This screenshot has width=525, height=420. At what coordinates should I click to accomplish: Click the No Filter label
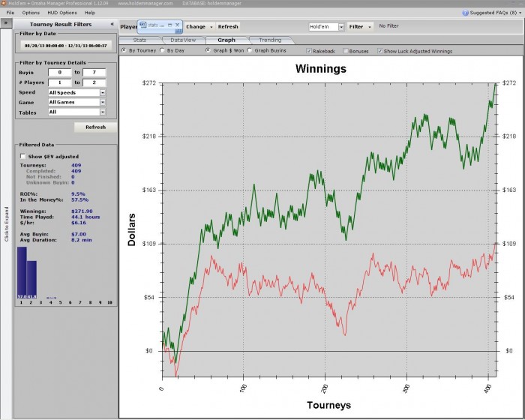click(388, 25)
